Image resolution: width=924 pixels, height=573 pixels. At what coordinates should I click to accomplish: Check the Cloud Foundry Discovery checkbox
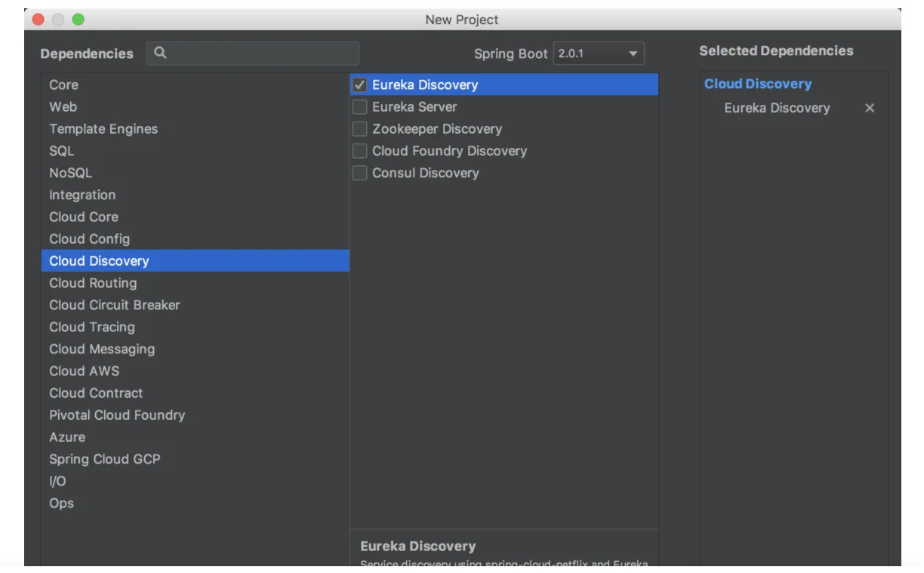(360, 151)
